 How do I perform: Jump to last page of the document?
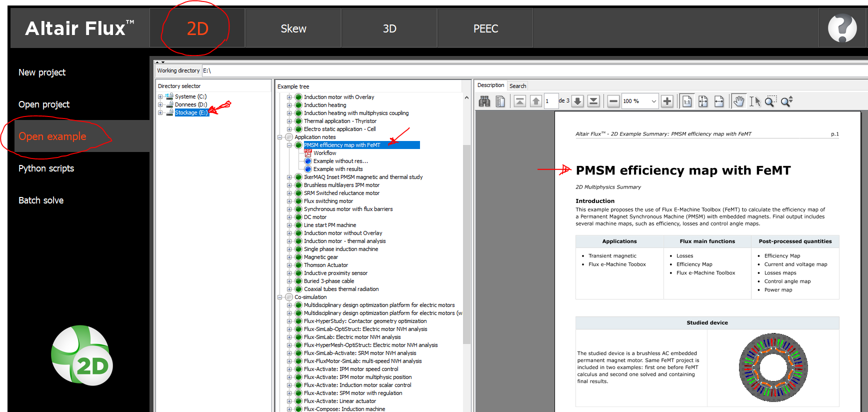pyautogui.click(x=593, y=101)
